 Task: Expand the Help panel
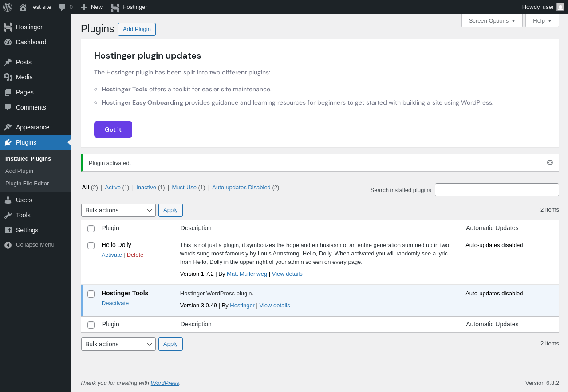click(542, 21)
